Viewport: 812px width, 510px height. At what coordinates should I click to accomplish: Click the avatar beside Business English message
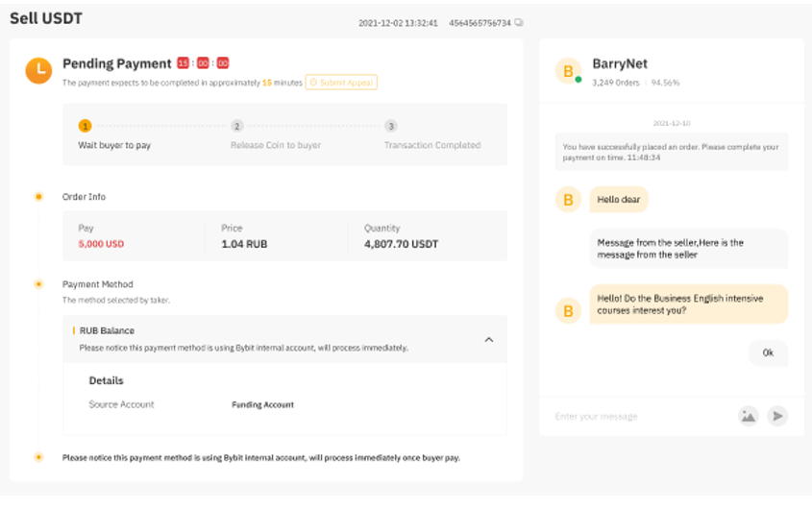tap(568, 310)
